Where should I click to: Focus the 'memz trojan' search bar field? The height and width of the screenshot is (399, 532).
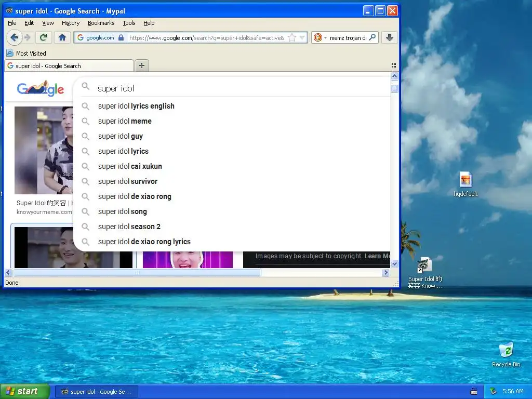coord(348,37)
